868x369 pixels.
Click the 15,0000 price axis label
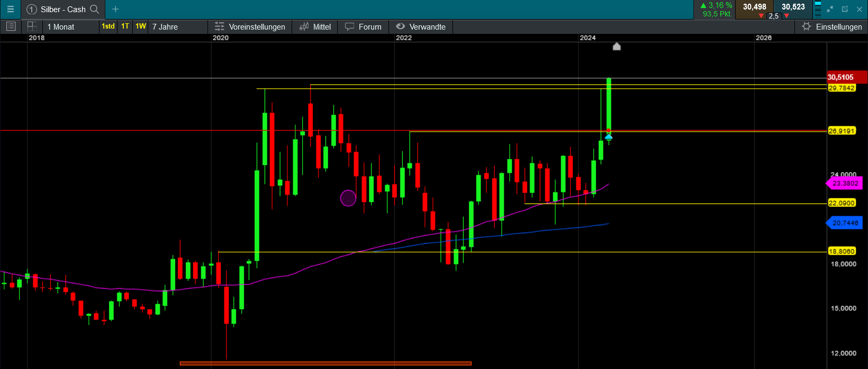point(843,308)
